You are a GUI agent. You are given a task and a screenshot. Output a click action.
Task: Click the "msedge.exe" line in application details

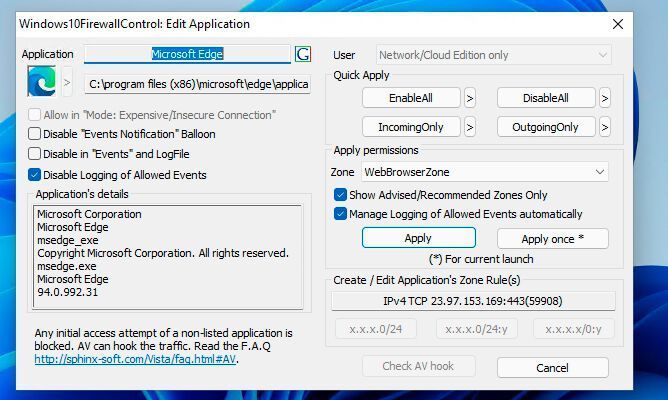pyautogui.click(x=67, y=266)
